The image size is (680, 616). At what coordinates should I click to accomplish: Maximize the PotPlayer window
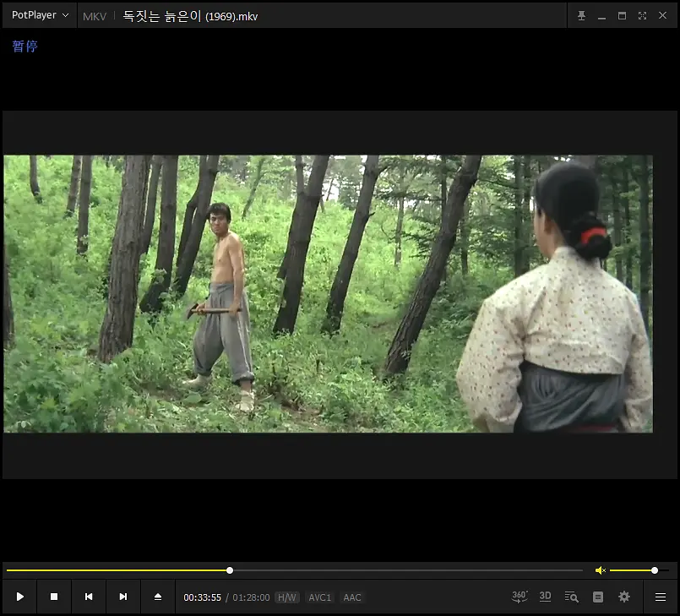622,15
